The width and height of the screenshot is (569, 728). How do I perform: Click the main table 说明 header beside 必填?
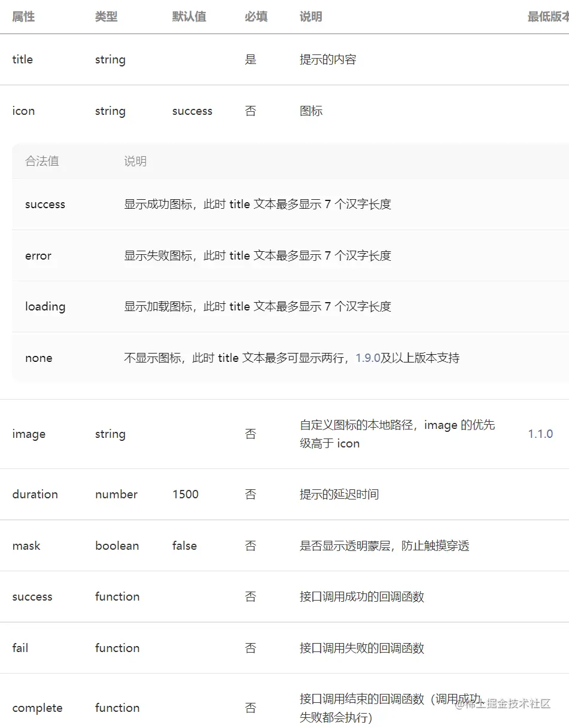[311, 17]
